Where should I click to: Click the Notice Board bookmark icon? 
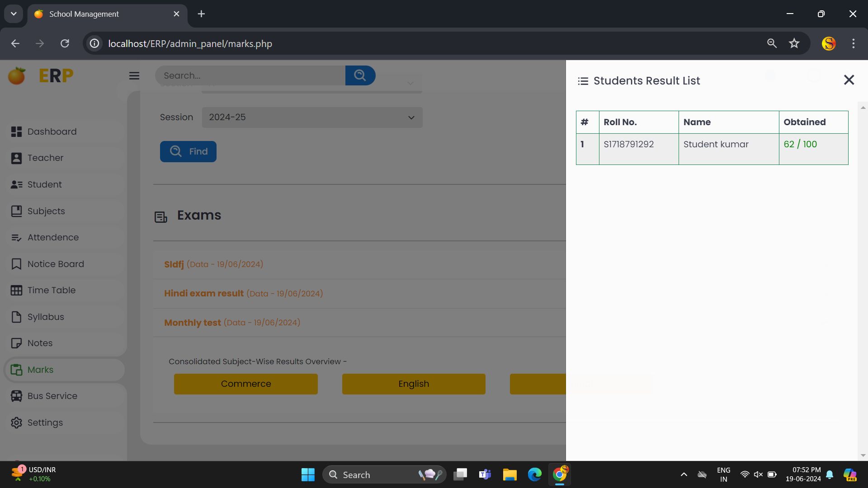coord(16,264)
